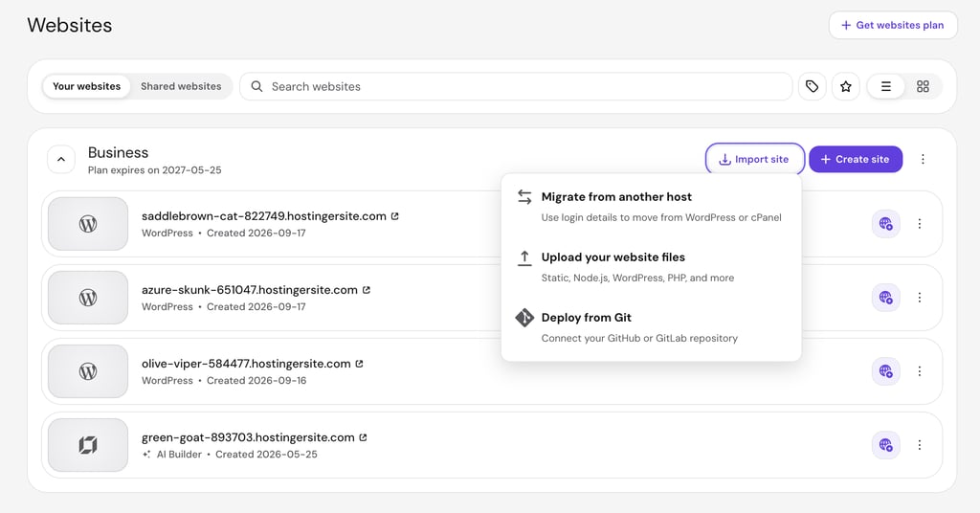
Task: Select Shared websites tab
Action: click(181, 86)
